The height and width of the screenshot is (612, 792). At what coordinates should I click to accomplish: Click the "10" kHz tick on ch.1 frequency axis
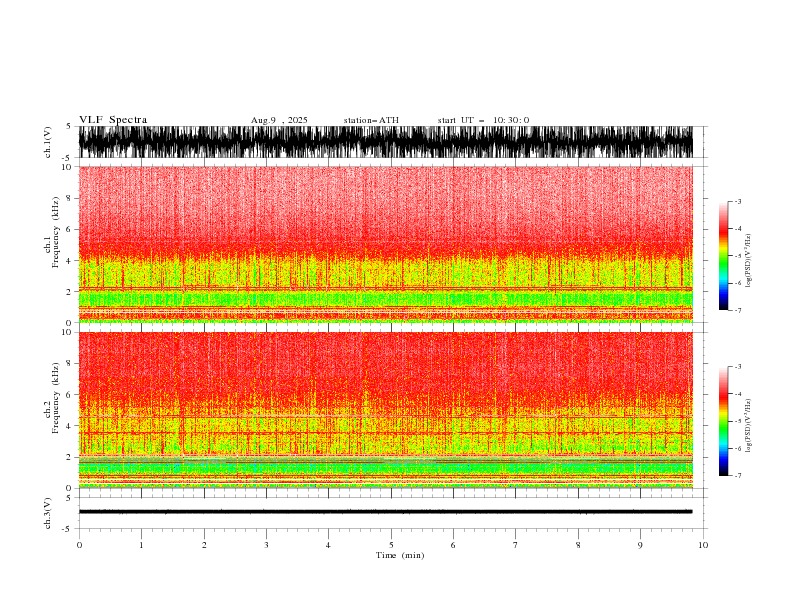[x=68, y=167]
